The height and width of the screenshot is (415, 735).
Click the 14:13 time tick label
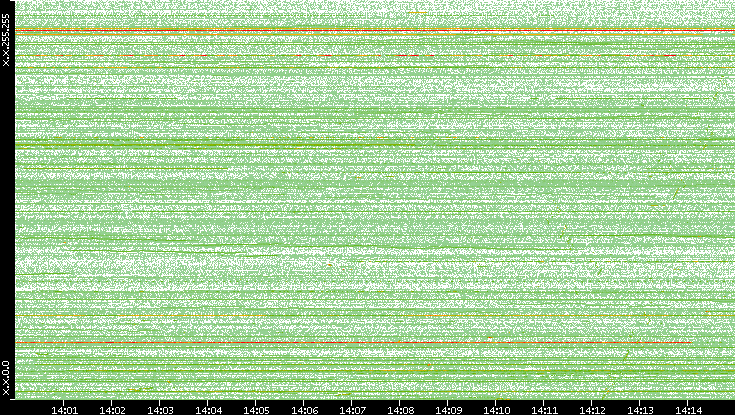[640, 410]
